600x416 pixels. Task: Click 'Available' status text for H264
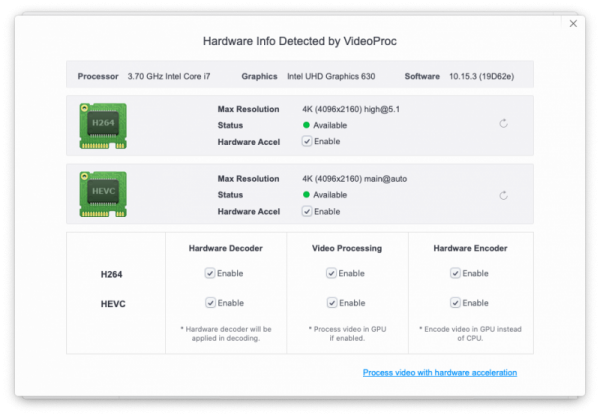[x=330, y=125]
